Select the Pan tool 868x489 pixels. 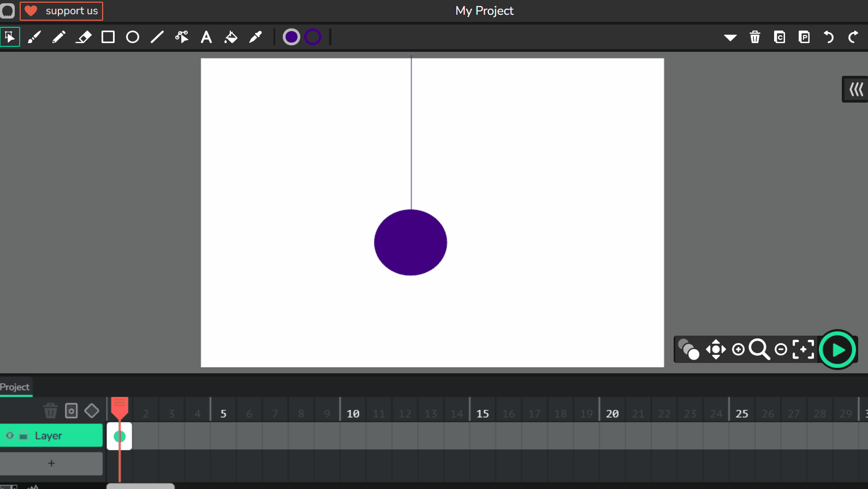[716, 349]
